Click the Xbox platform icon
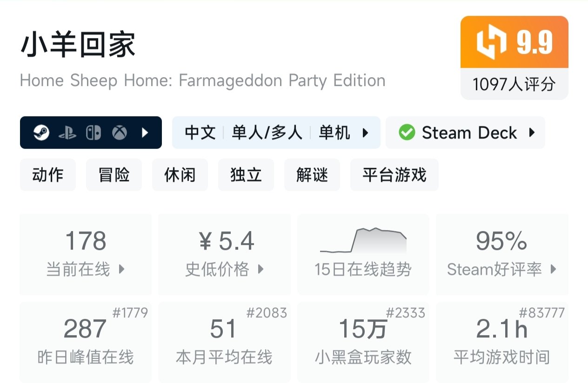The width and height of the screenshot is (588, 383). 120,133
